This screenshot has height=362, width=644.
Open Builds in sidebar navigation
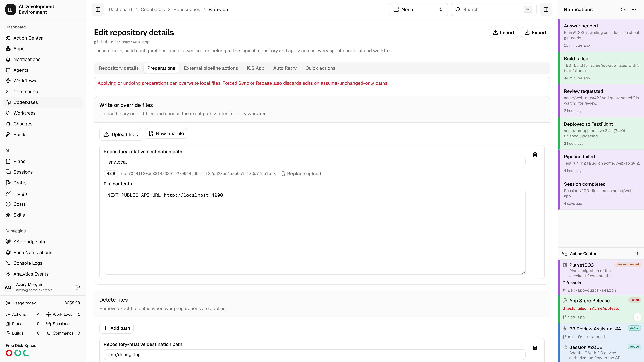tap(43, 135)
